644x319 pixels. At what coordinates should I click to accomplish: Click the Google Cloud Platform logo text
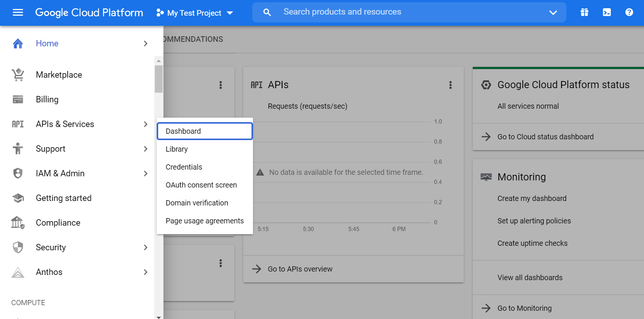[x=89, y=13]
